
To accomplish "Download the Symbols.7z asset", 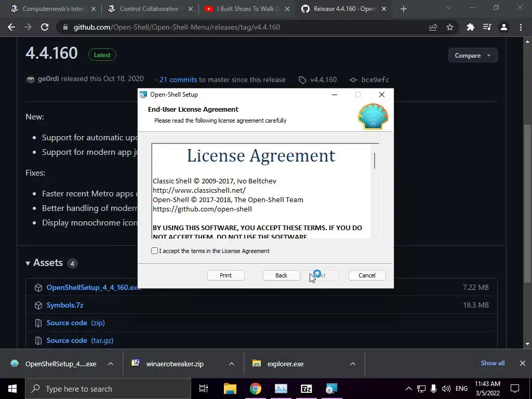I will pos(65,305).
